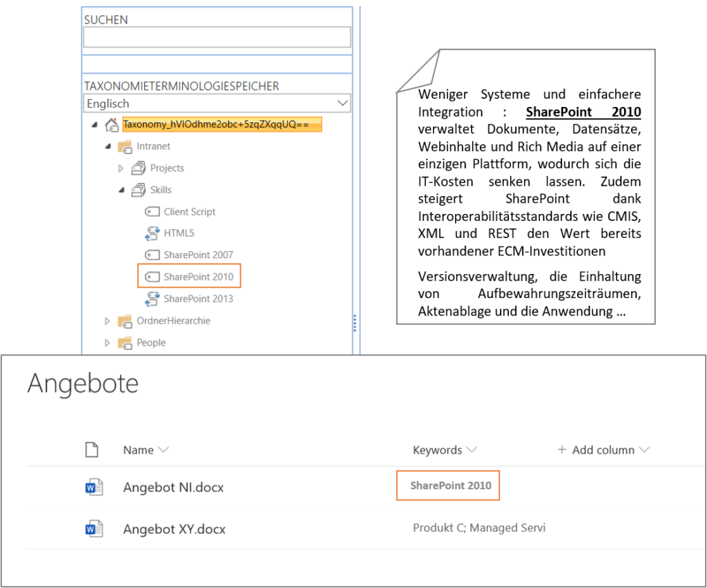
Task: Expand the Projects term set
Action: (x=120, y=168)
